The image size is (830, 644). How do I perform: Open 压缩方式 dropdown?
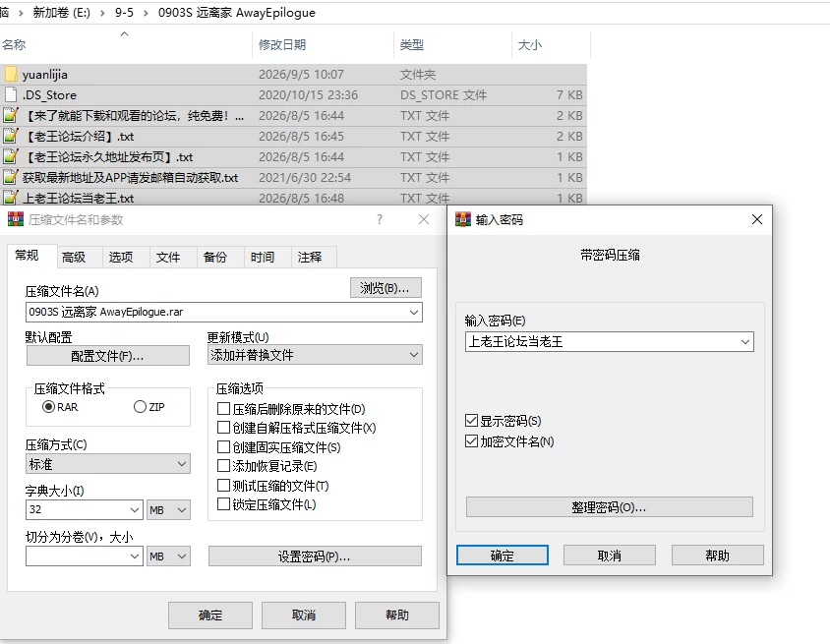click(x=108, y=464)
